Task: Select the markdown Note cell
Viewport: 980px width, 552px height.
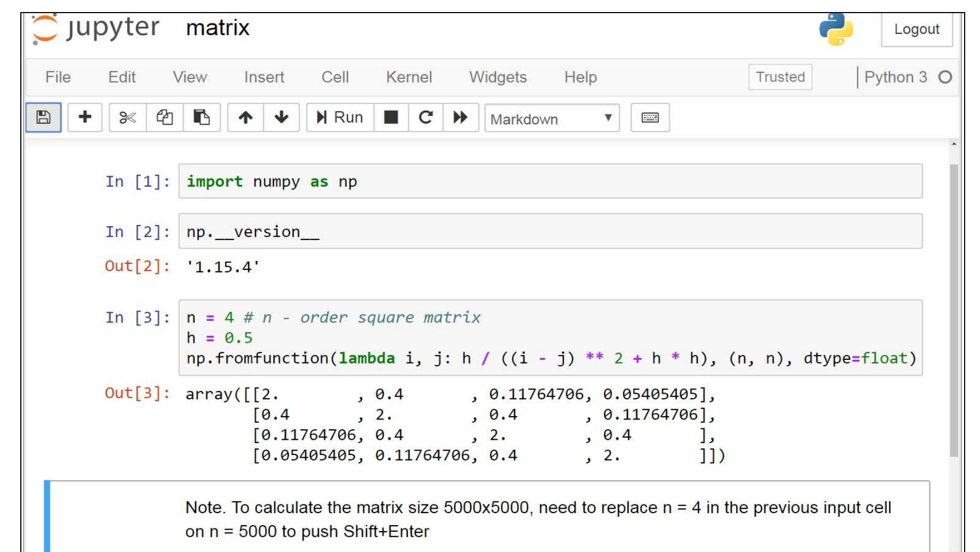Action: pyautogui.click(x=487, y=516)
